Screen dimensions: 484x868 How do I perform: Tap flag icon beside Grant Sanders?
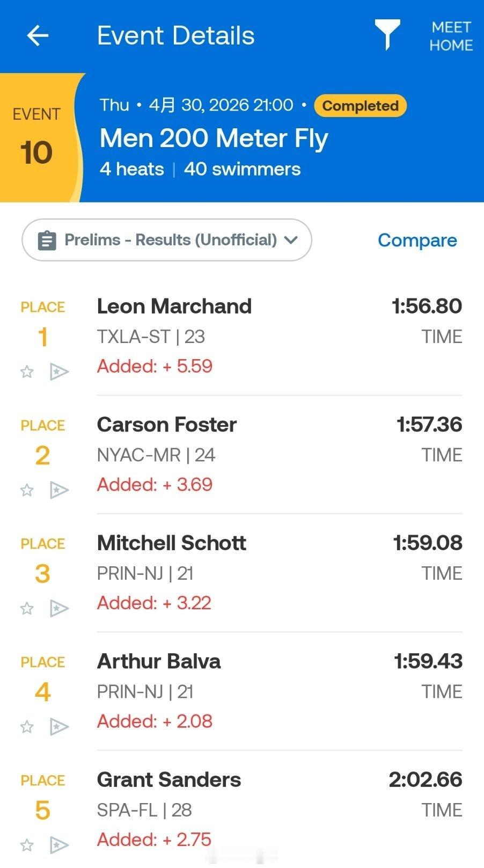59,845
